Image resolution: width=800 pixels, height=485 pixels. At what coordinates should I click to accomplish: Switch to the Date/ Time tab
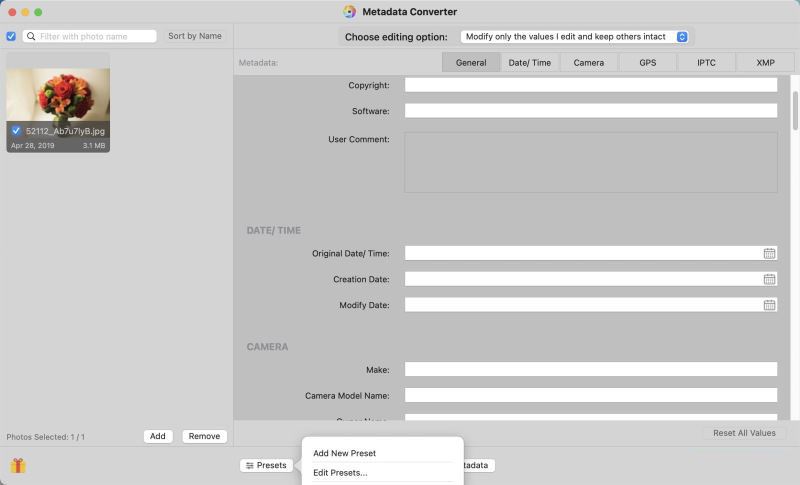coord(530,63)
